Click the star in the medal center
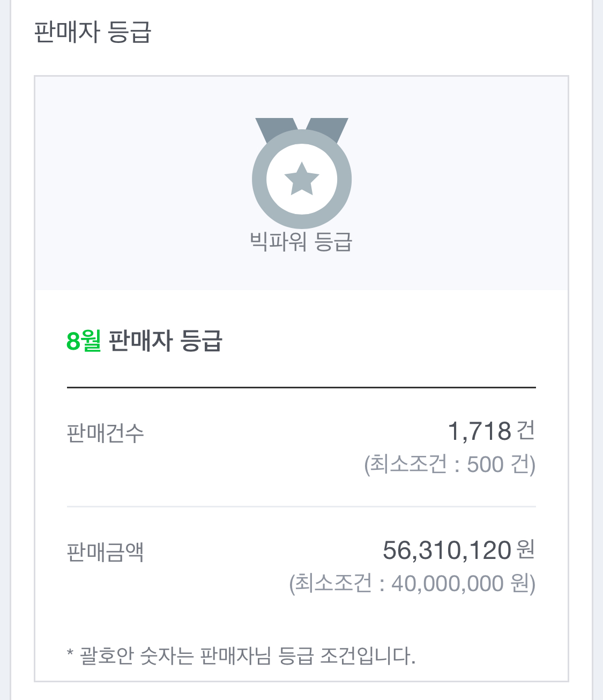Viewport: 603px width, 700px height. pyautogui.click(x=302, y=179)
